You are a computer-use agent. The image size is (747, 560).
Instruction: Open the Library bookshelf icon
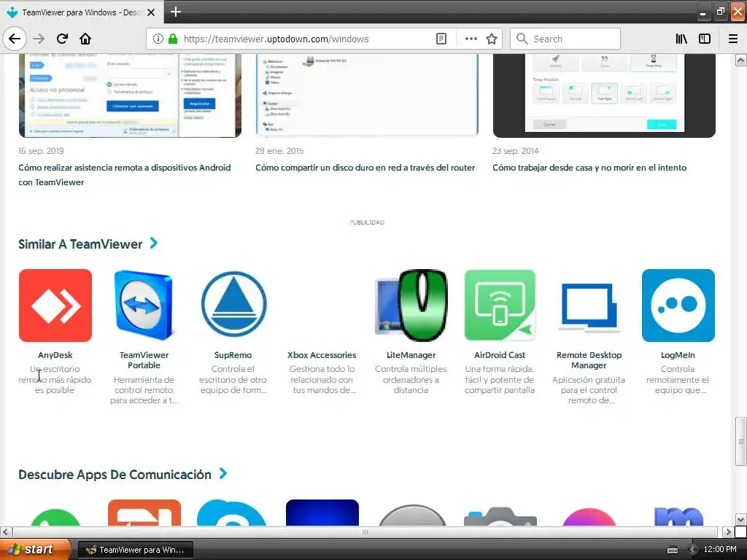[x=681, y=39]
